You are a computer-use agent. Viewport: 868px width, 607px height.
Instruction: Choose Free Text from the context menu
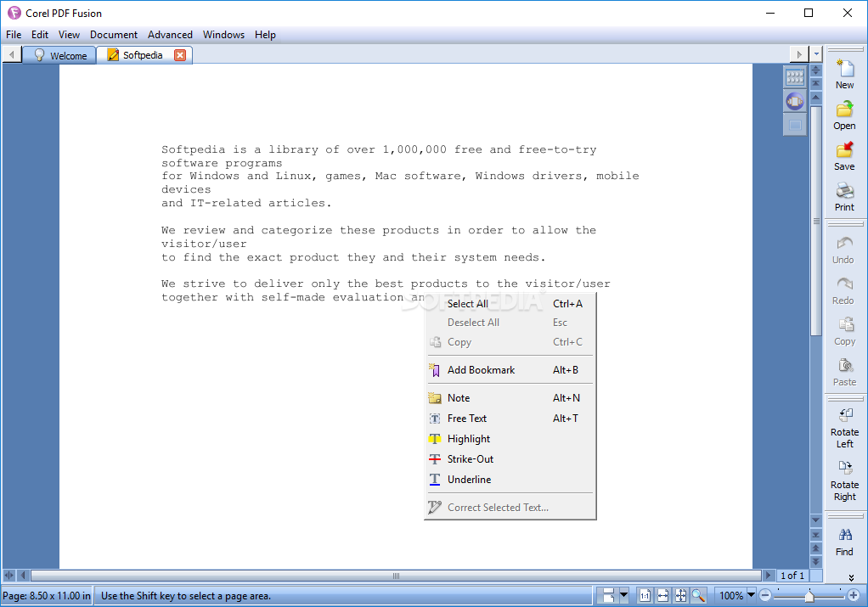coord(510,419)
